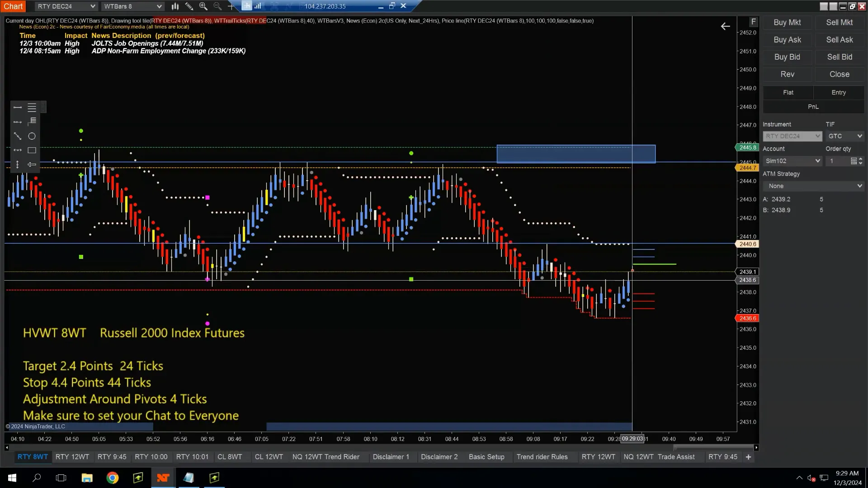868x488 pixels.
Task: Expand the ATM Strategy None dropdown
Action: 813,186
